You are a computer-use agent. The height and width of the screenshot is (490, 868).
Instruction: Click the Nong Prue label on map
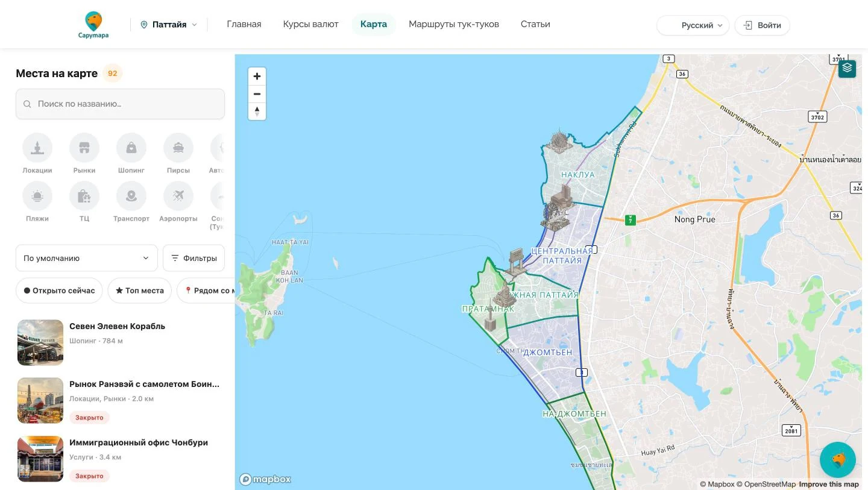tap(695, 219)
